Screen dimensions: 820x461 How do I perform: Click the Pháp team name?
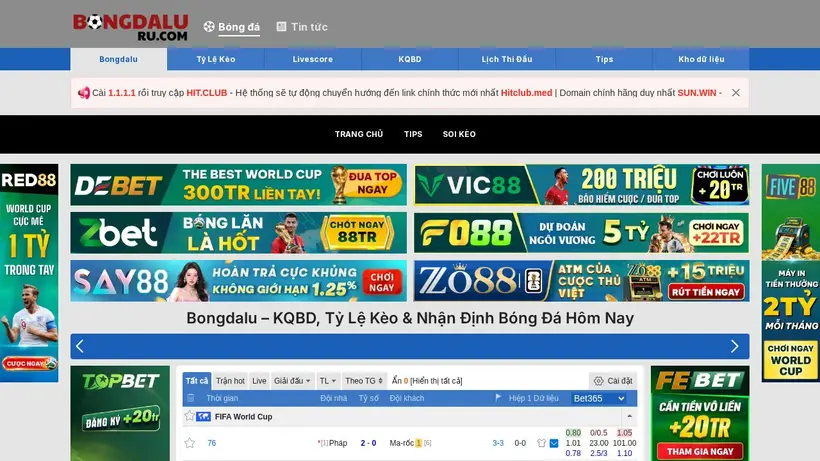(x=338, y=443)
